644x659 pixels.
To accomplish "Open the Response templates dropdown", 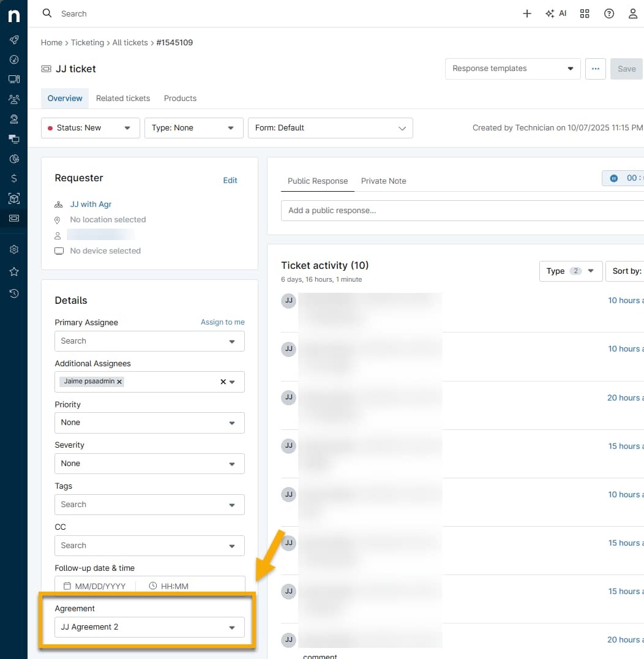I will tap(512, 69).
